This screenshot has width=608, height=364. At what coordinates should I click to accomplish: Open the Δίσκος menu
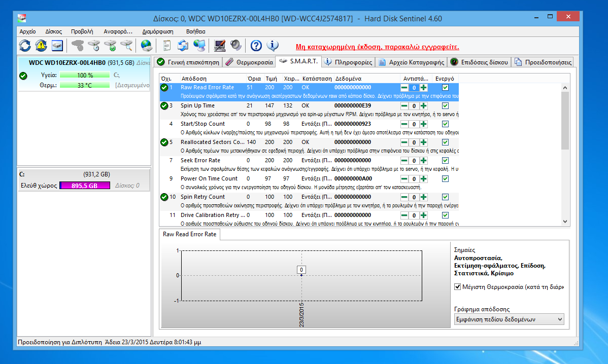click(53, 31)
